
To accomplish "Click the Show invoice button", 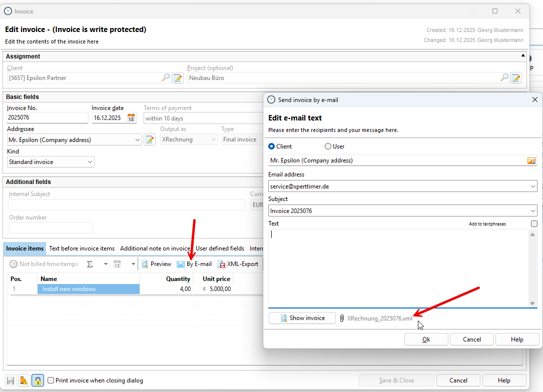I will click(x=302, y=318).
